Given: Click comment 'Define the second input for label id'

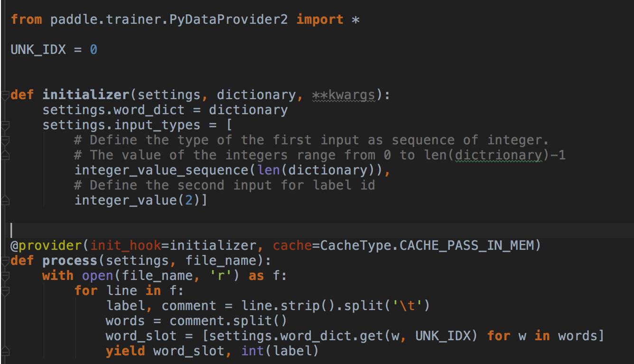Looking at the screenshot, I should (x=224, y=186).
